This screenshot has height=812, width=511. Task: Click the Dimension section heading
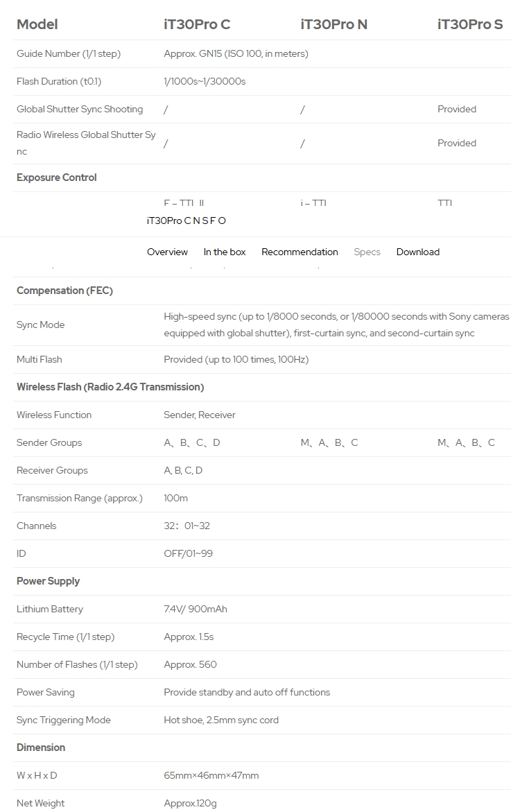pos(41,748)
